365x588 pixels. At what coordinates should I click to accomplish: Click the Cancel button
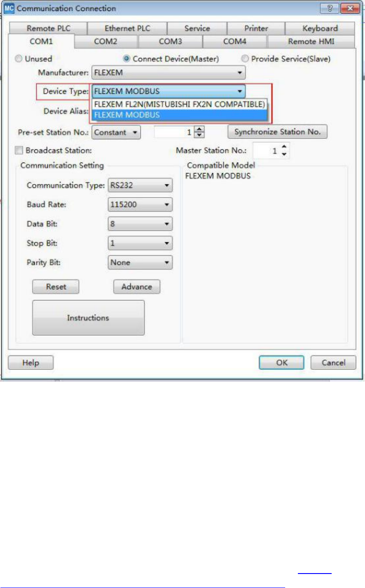[x=333, y=363]
